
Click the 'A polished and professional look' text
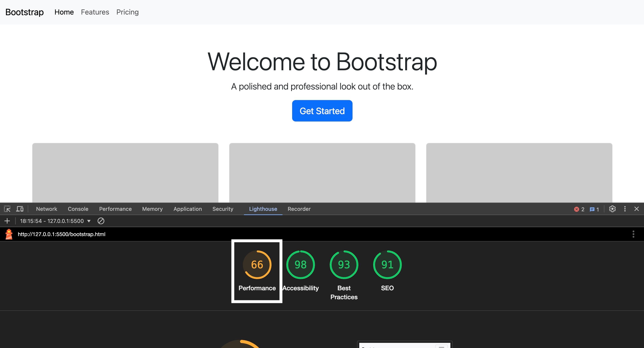click(x=322, y=87)
